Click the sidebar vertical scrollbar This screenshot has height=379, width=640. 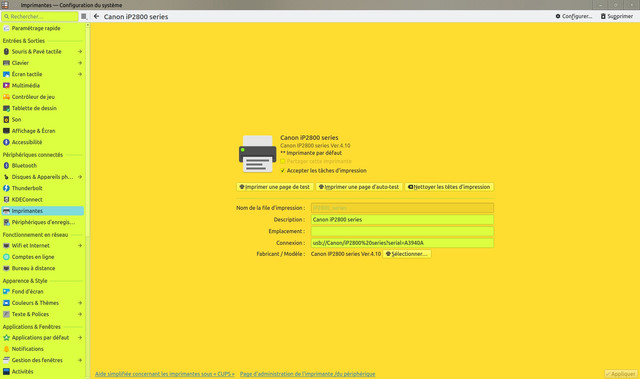coord(87,201)
